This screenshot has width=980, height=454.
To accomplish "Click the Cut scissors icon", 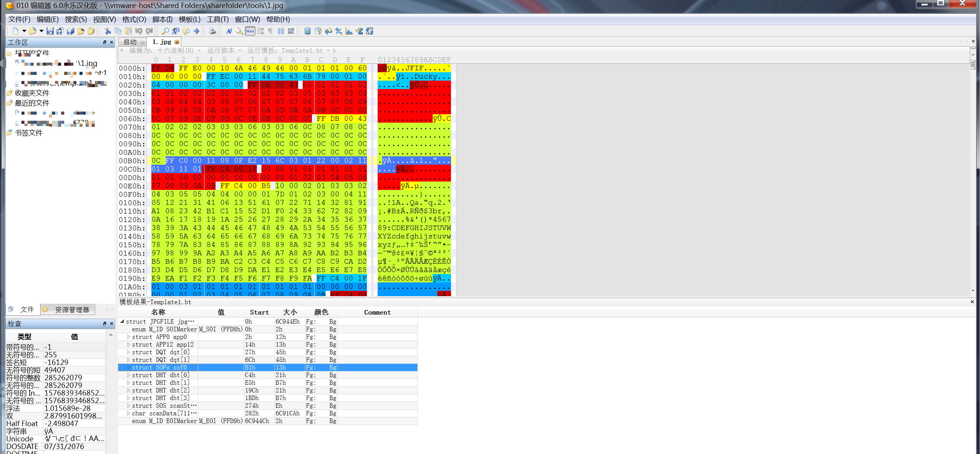I will point(108,31).
